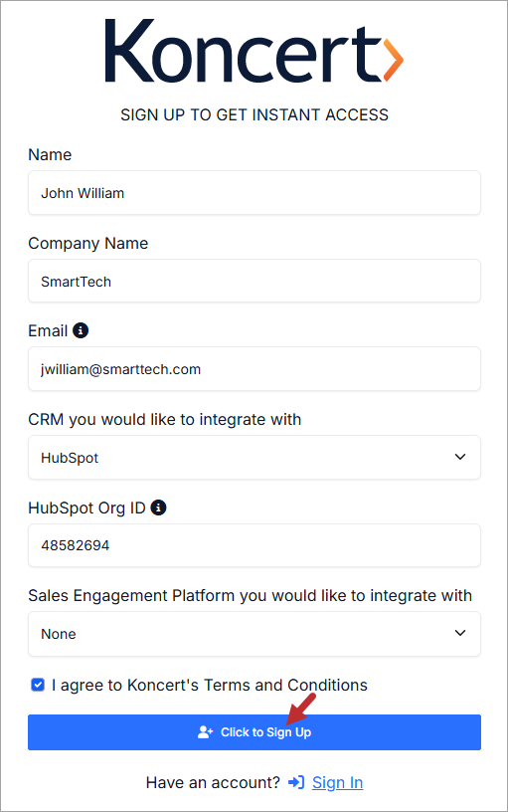Click the Koncert logo
508x812 pixels.
tap(254, 50)
